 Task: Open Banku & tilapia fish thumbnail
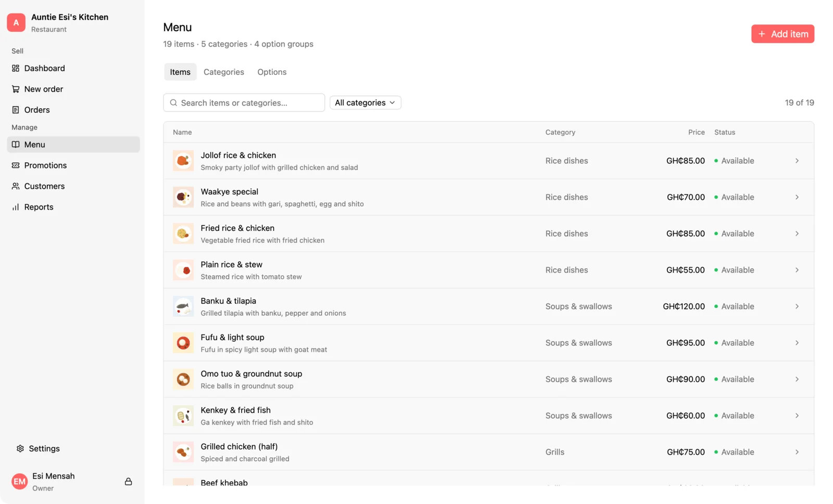click(x=183, y=306)
